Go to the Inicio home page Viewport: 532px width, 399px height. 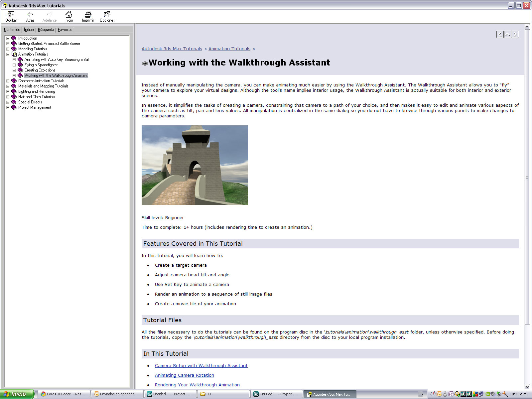pos(68,17)
